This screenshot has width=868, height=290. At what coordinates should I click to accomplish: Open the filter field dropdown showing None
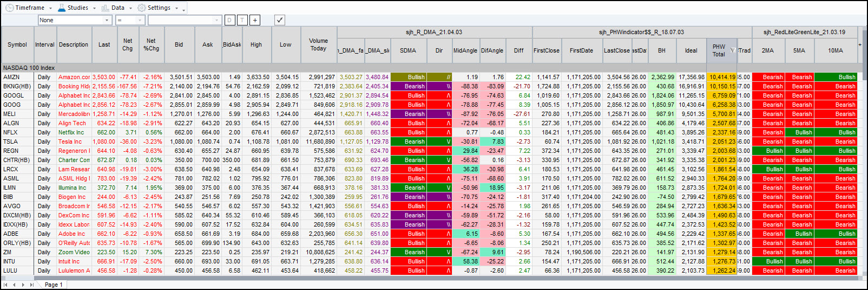[75, 20]
